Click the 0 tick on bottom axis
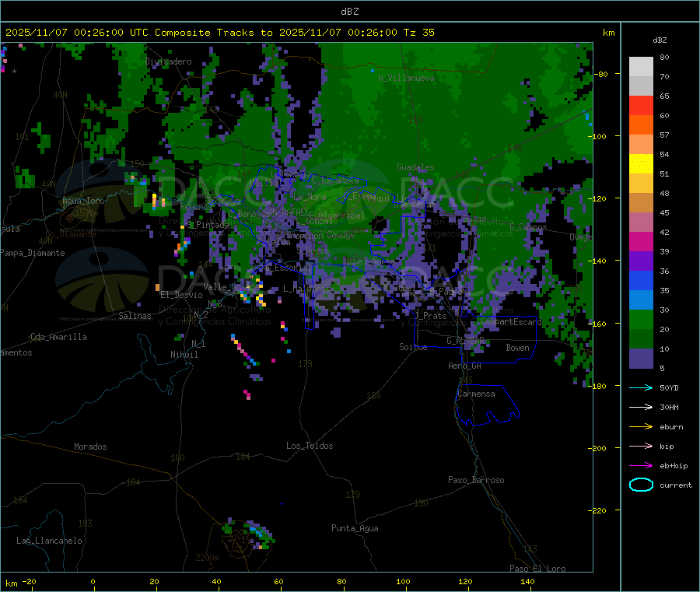The width and height of the screenshot is (700, 592). (x=93, y=581)
